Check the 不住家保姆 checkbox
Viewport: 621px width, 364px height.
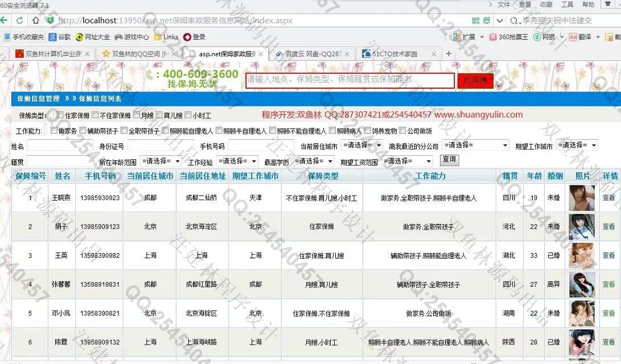95,115
